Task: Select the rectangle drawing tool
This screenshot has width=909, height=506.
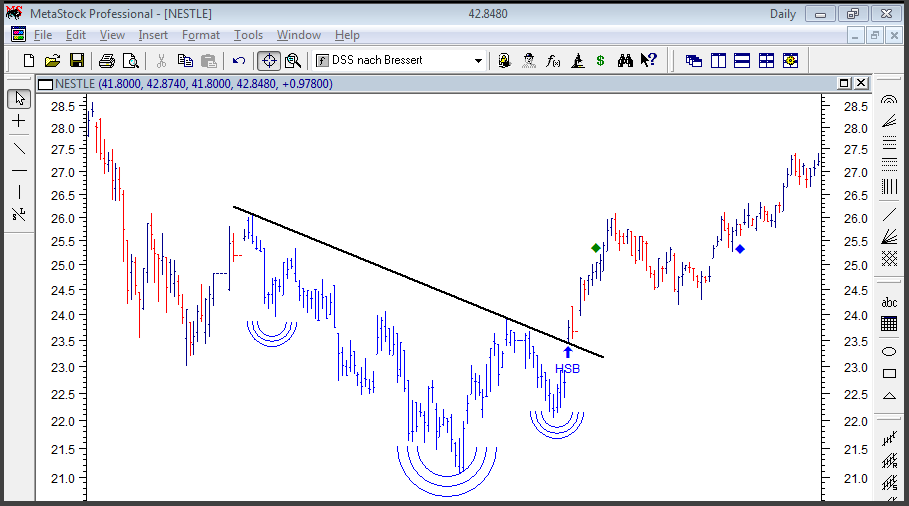Action: [x=889, y=374]
